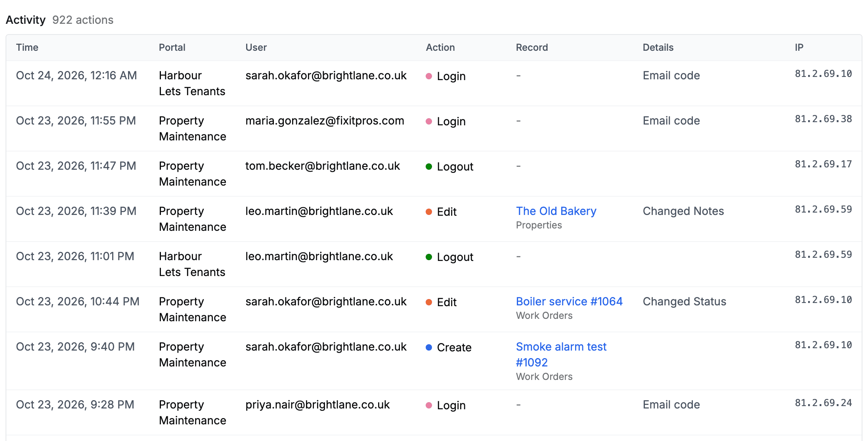Viewport: 868px width, 441px height.
Task: Click IP 81.2.69.59 in 11:39 PM row
Action: pyautogui.click(x=823, y=209)
